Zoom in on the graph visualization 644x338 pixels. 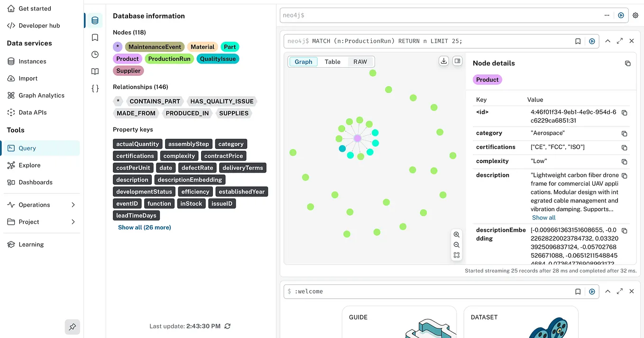(x=457, y=235)
